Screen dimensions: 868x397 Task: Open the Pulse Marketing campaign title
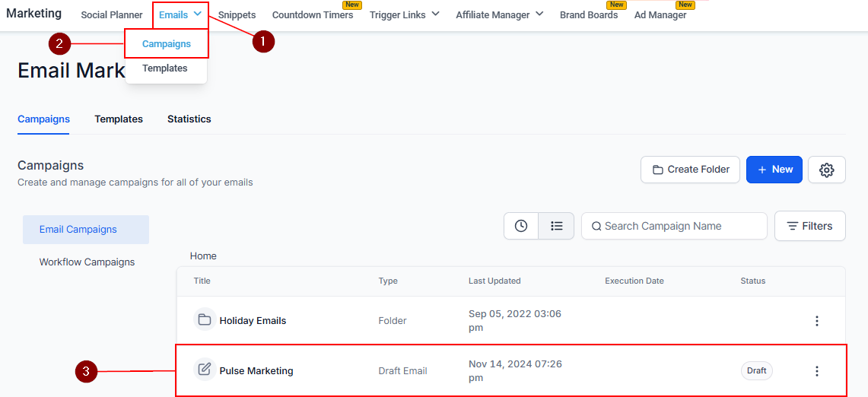[256, 371]
